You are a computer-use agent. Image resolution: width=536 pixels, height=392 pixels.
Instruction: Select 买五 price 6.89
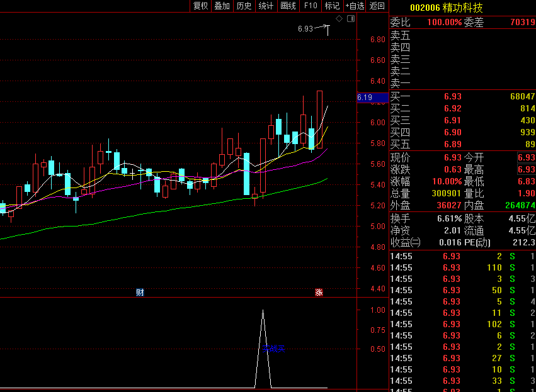pos(453,144)
